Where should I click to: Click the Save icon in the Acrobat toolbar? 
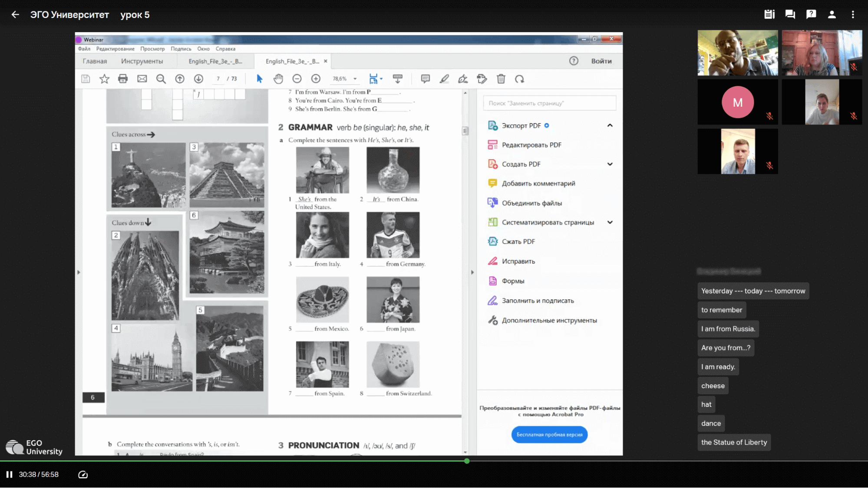pyautogui.click(x=86, y=79)
